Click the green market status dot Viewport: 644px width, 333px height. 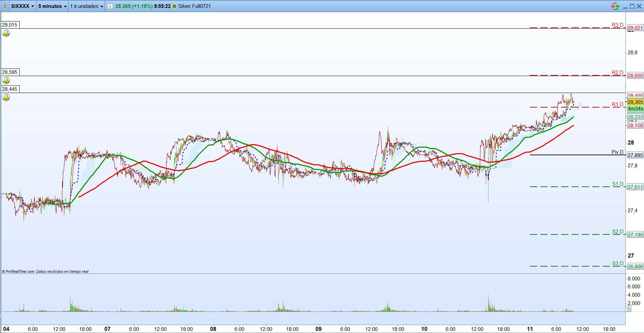174,6
